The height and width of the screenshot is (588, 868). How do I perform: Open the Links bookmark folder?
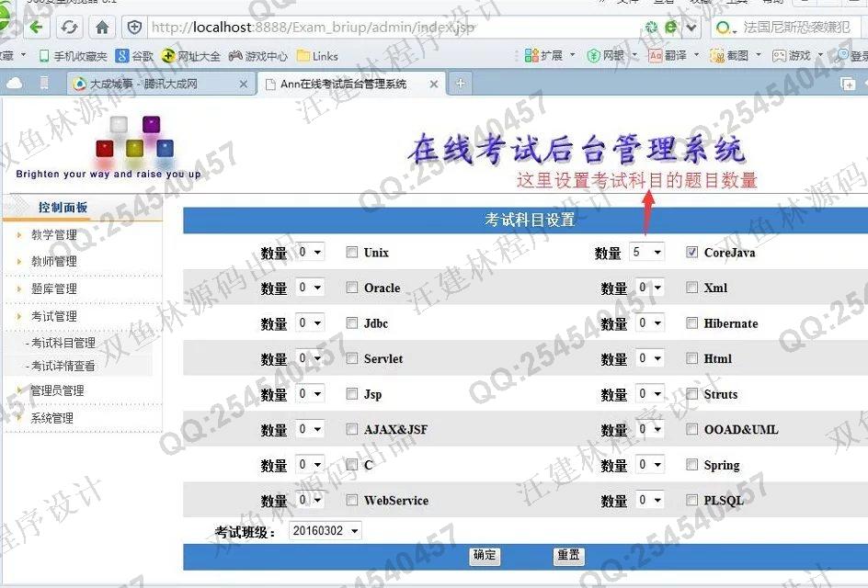[x=318, y=56]
